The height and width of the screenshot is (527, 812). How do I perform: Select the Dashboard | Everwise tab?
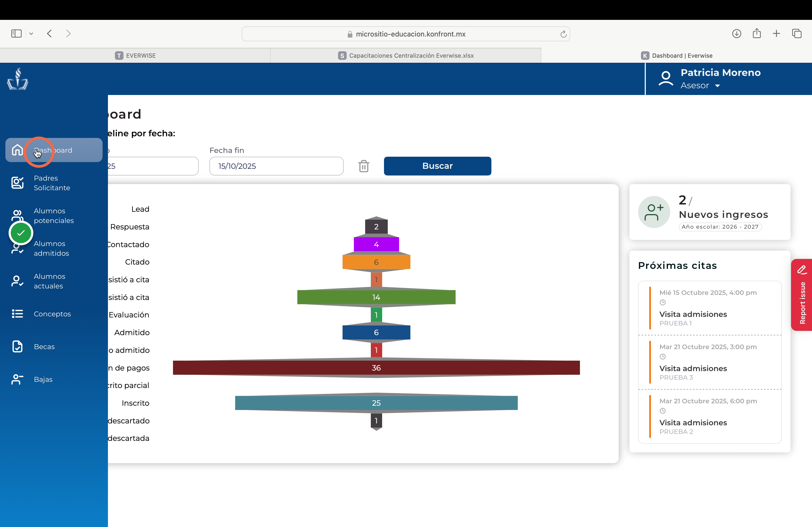pos(677,56)
